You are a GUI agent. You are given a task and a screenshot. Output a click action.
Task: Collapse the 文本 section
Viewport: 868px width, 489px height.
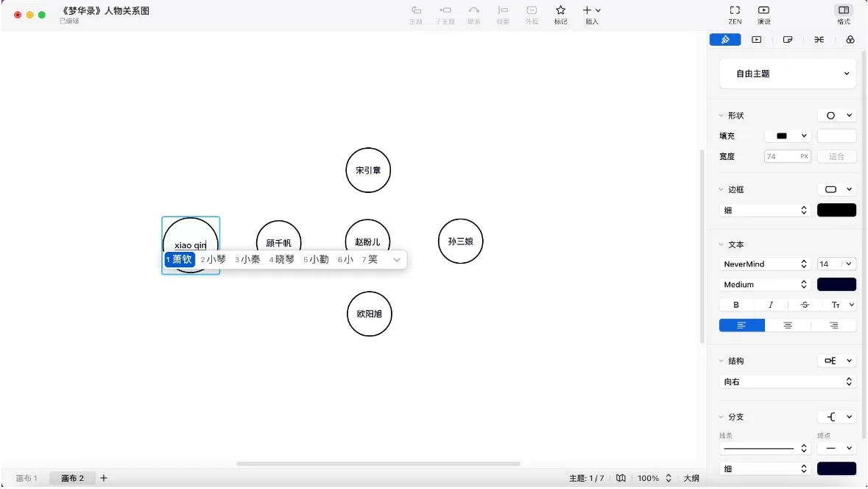pyautogui.click(x=721, y=245)
